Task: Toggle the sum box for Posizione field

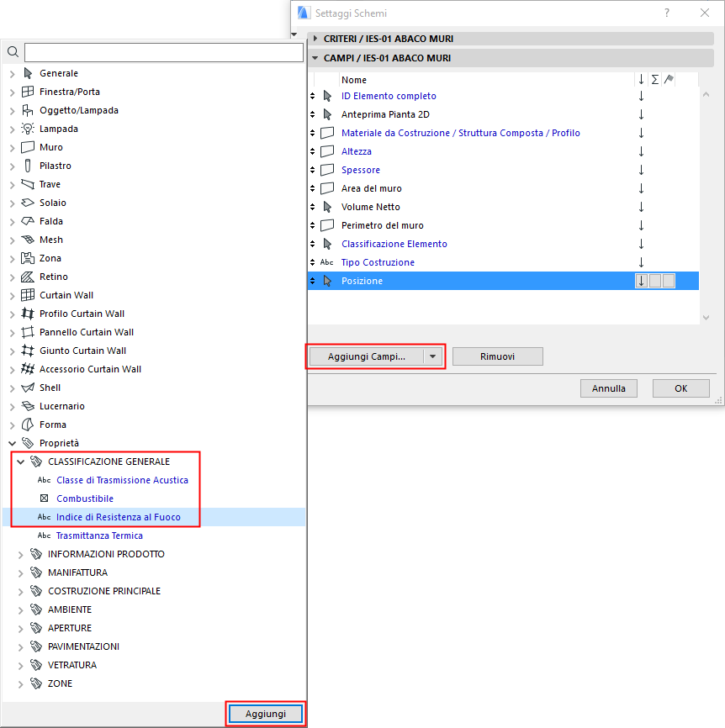Action: (x=655, y=281)
